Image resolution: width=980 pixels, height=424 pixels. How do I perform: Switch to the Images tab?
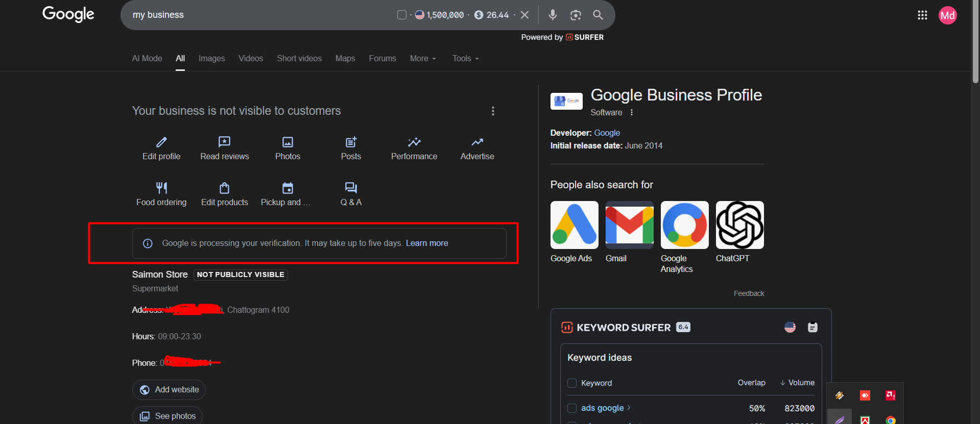coord(211,59)
